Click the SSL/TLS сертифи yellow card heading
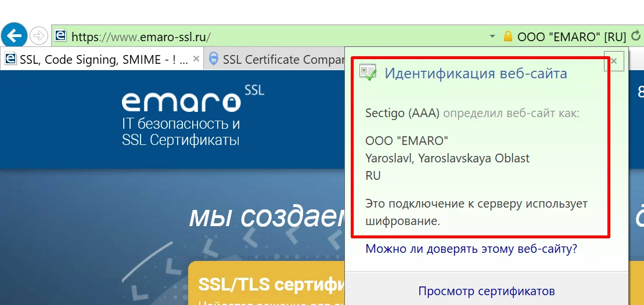Screen dimensions: 644x305 (x=271, y=285)
